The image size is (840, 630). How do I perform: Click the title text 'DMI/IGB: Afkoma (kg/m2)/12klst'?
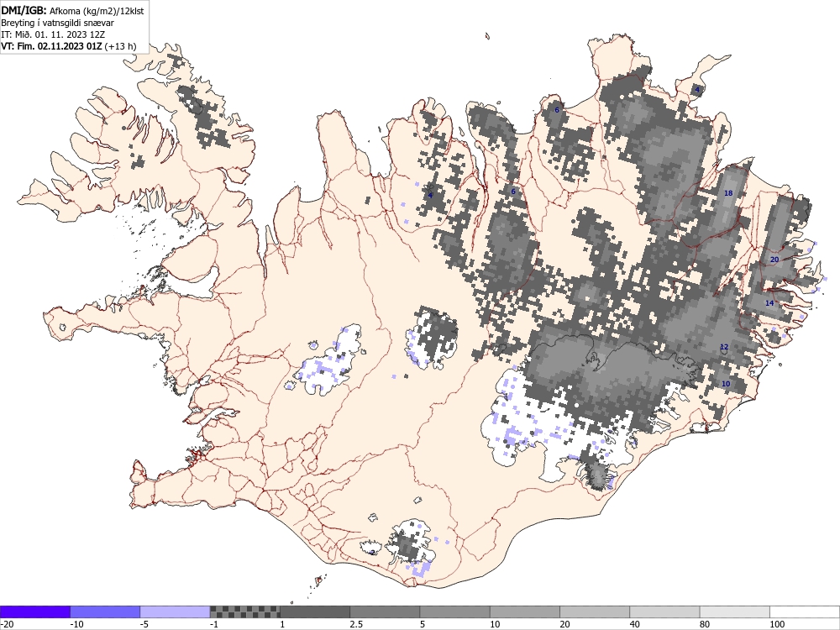(72, 10)
